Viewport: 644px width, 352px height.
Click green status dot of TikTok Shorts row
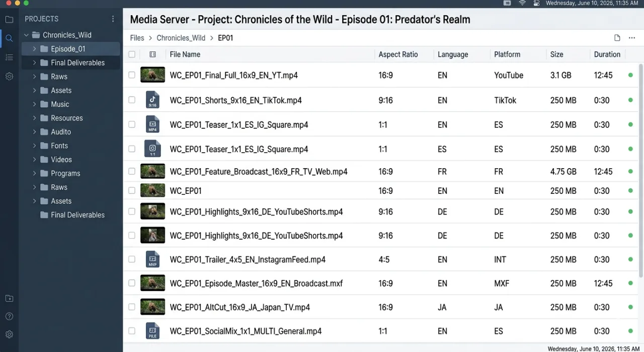click(630, 100)
